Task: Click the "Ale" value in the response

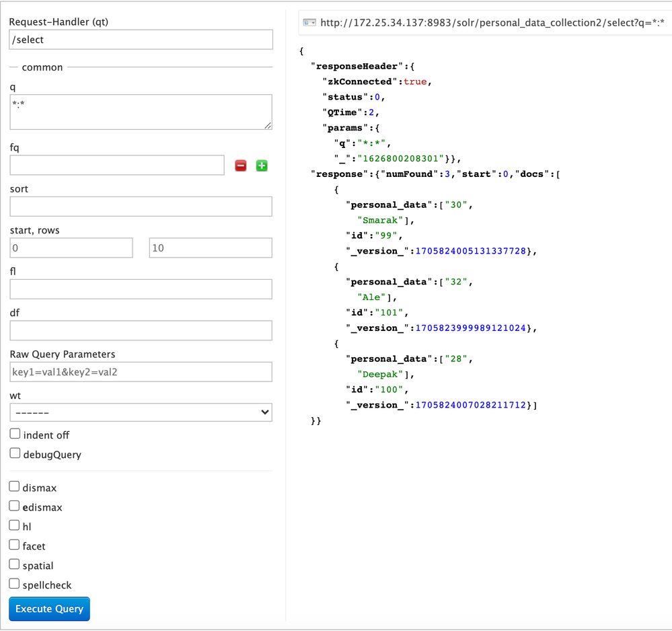Action: click(x=371, y=297)
